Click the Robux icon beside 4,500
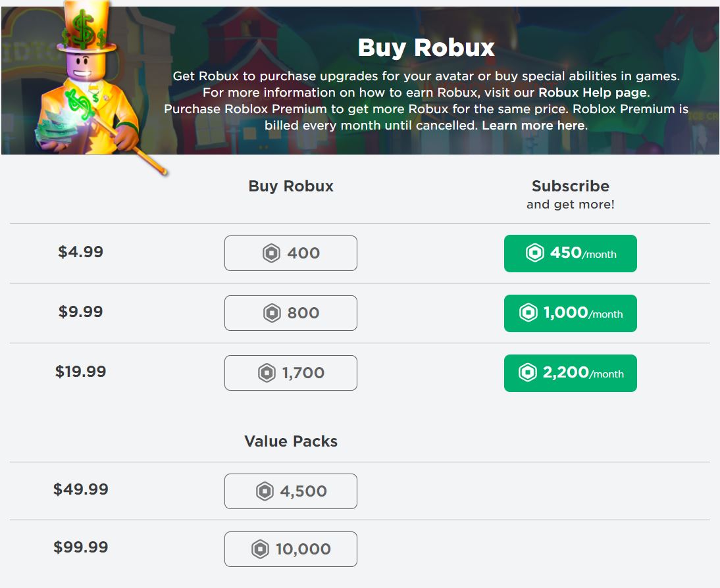720x588 pixels. (265, 491)
